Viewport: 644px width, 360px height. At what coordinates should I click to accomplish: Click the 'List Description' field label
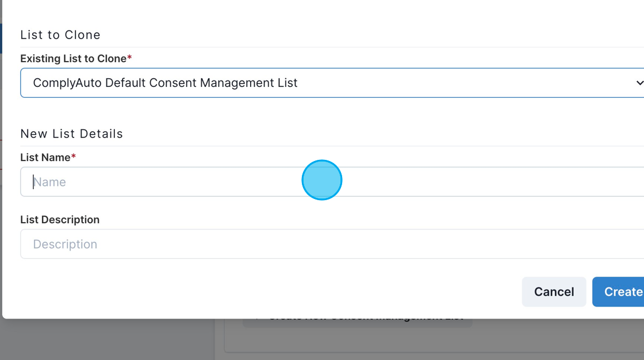60,220
